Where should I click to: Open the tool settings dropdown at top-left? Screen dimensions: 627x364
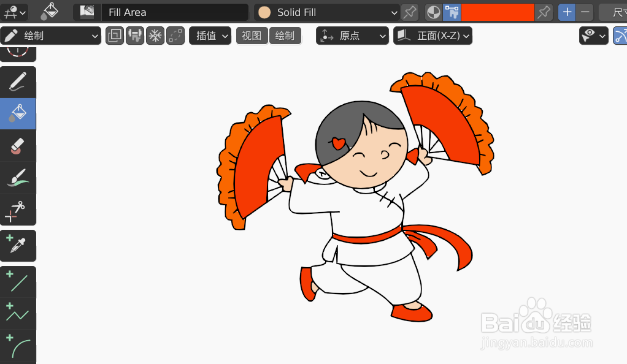point(14,12)
